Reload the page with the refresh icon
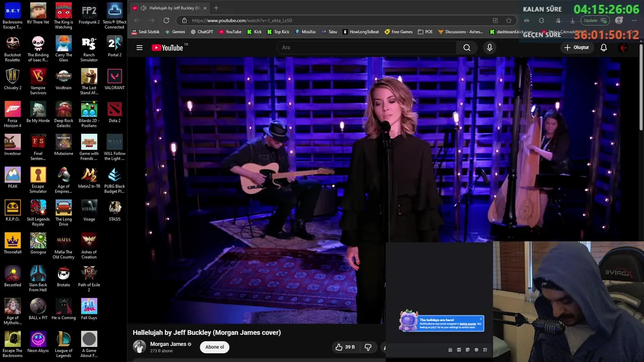Image resolution: width=644 pixels, height=362 pixels. click(166, 21)
